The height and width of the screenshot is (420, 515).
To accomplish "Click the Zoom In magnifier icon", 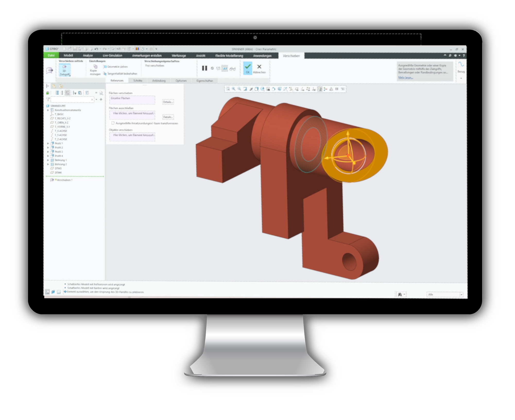I will (234, 89).
